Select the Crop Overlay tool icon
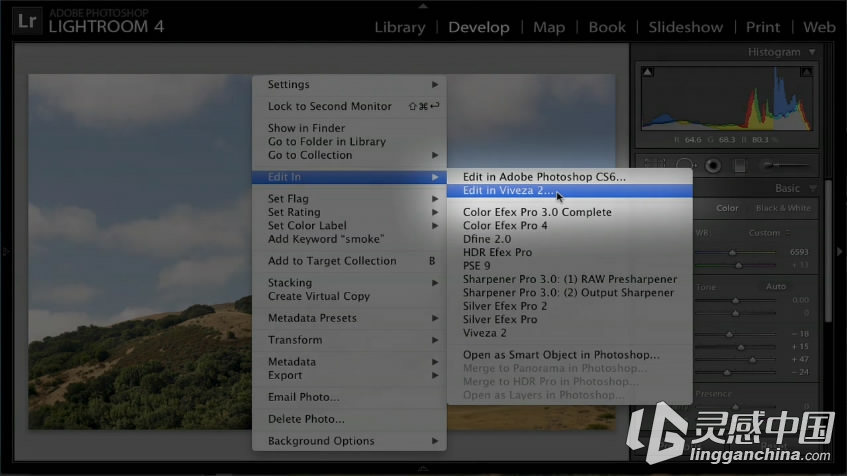Image resolution: width=847 pixels, height=476 pixels. tap(655, 164)
